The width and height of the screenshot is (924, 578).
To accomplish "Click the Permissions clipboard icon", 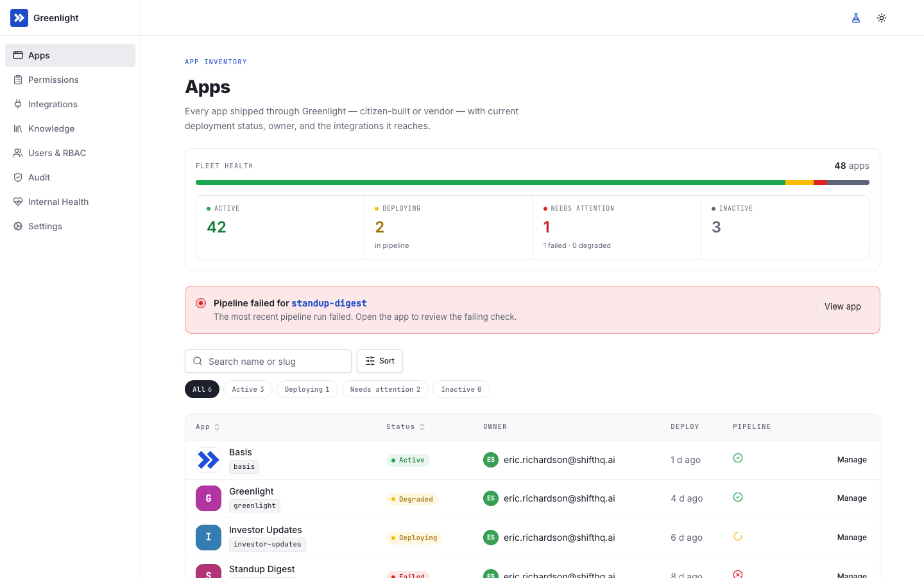I will (x=18, y=80).
